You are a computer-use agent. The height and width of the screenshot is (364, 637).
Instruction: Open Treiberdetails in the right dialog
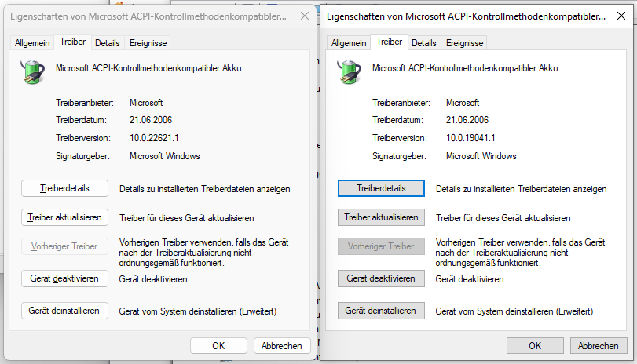coord(381,188)
